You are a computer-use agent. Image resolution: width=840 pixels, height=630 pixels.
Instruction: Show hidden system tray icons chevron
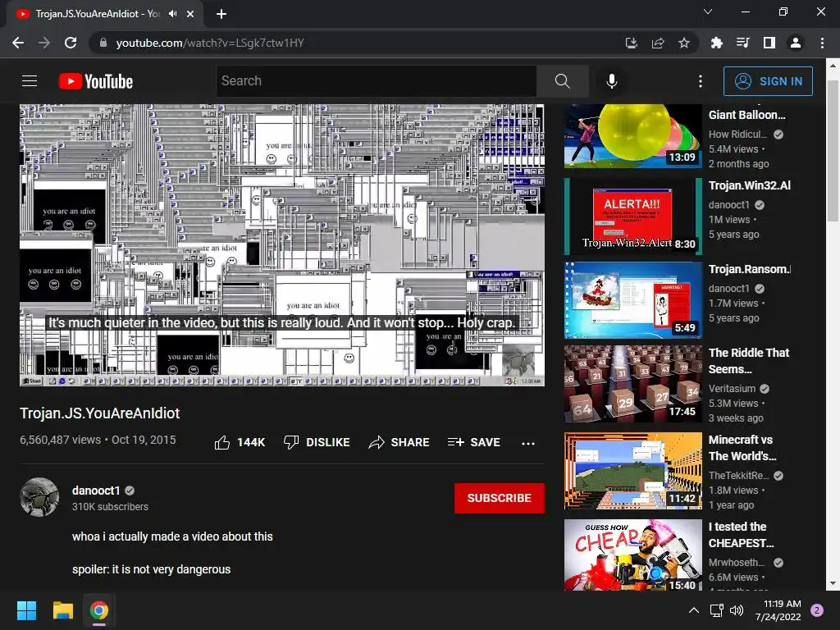694,610
